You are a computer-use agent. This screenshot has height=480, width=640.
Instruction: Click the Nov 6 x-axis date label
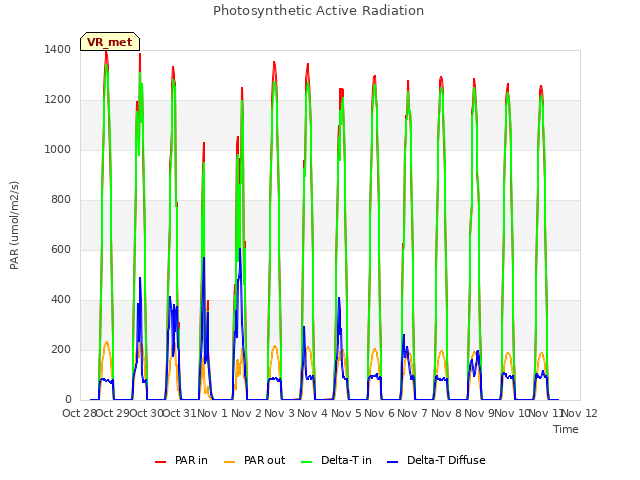click(x=379, y=413)
